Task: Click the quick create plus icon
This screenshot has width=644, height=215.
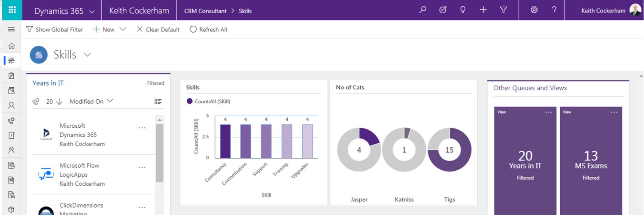Action: pos(483,10)
